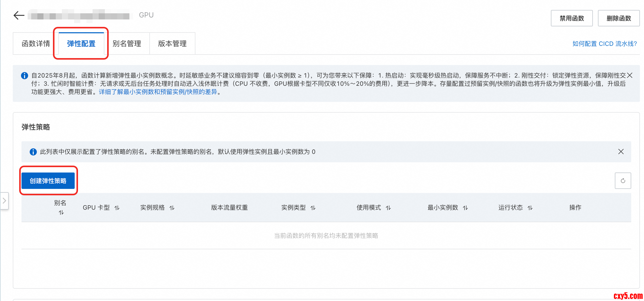Sort by 实例类型 column
Viewport: 644px width, 301px height.
click(x=313, y=208)
